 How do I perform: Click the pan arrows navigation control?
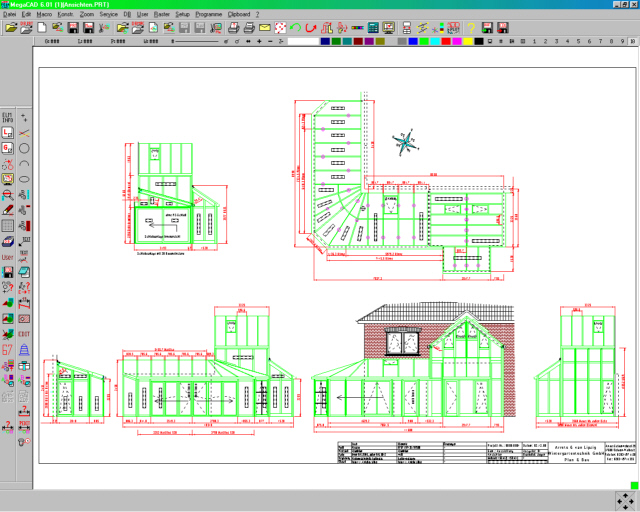tap(622, 497)
